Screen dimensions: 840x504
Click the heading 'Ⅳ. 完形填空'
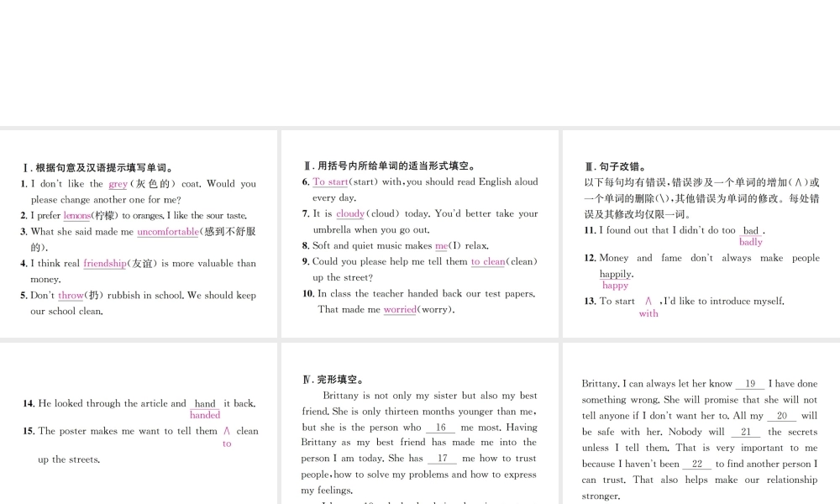(333, 380)
